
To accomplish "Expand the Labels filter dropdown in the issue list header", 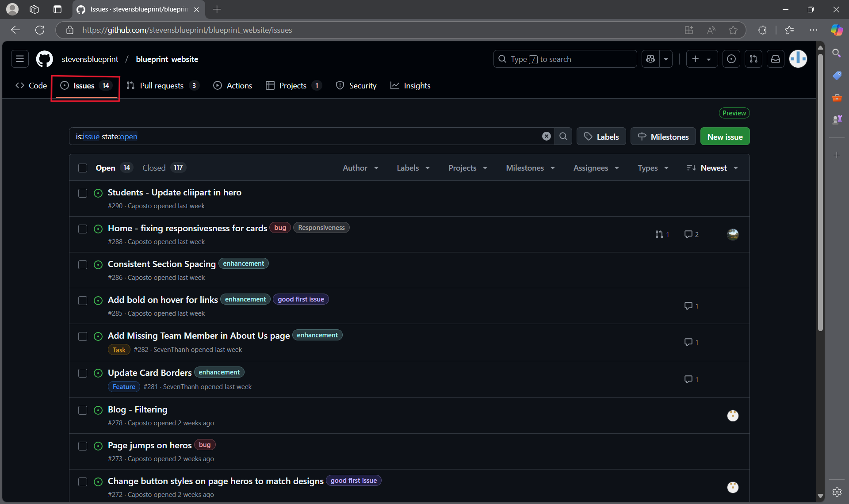I will 413,168.
